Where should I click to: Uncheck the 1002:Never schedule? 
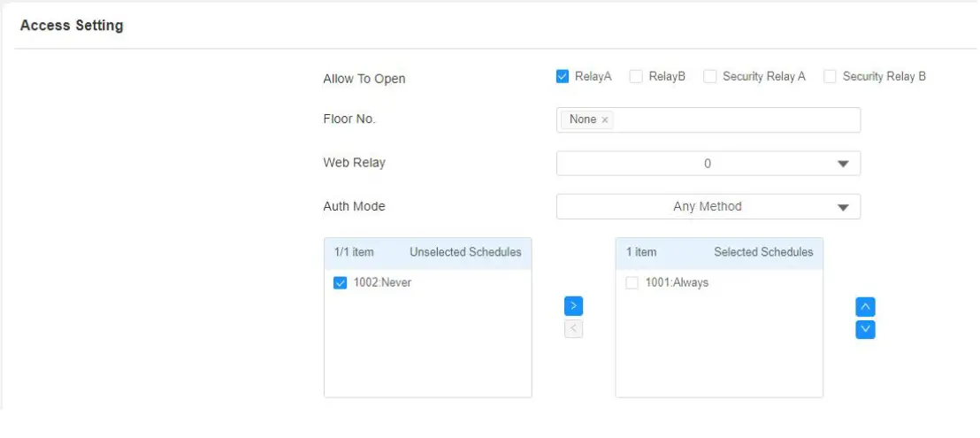[x=340, y=283]
